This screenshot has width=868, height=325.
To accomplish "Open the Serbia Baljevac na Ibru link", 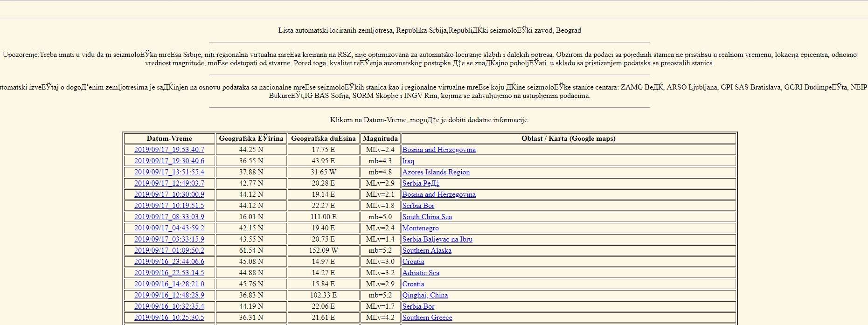I will (437, 239).
